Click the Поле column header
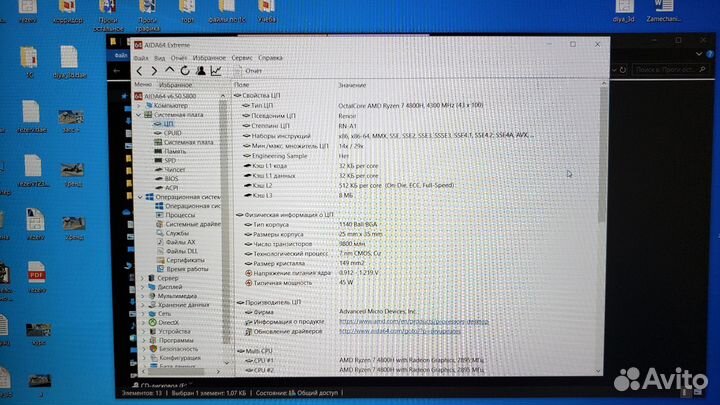 click(242, 85)
